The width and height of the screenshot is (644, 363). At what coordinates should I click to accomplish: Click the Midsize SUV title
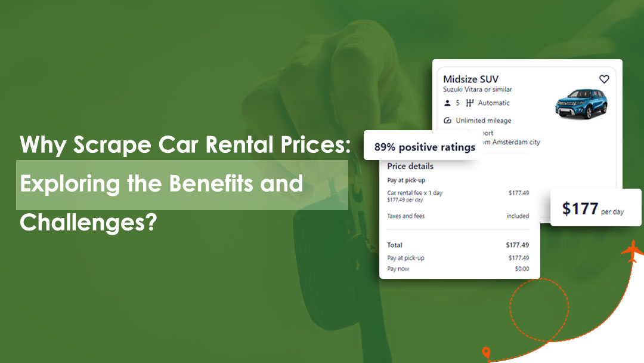point(470,79)
